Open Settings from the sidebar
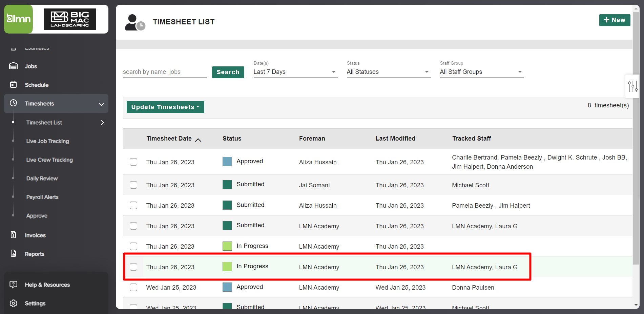Screen dimensions: 644x314 tap(35, 303)
